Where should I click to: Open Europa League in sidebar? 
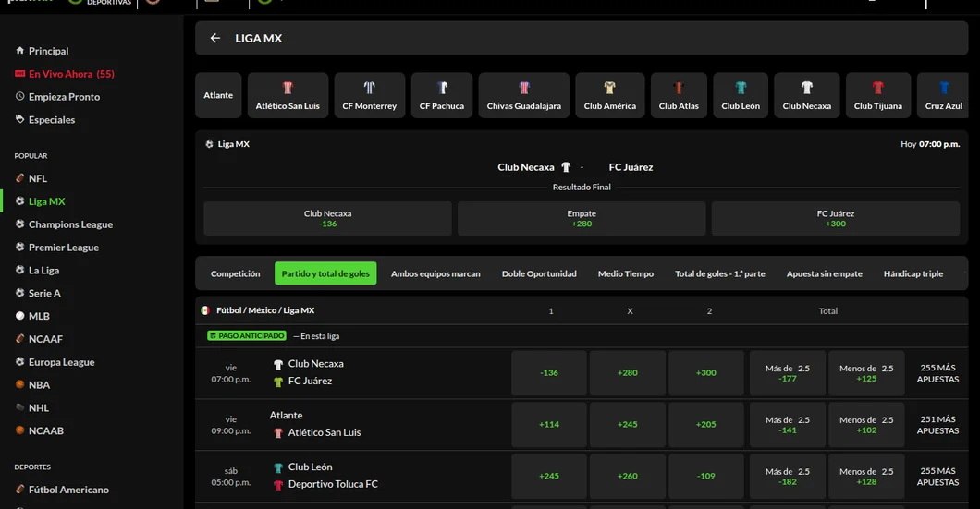tap(55, 362)
